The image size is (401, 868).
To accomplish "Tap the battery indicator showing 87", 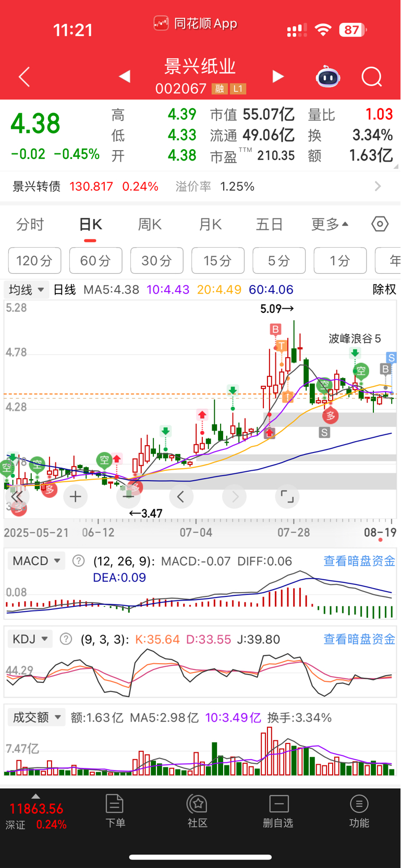I will [353, 30].
